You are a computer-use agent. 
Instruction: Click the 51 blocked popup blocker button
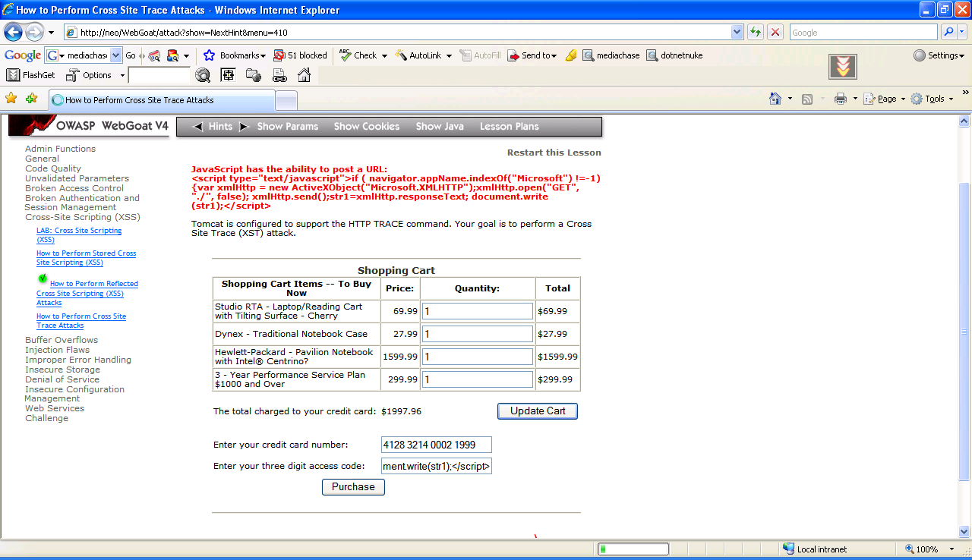tap(300, 55)
